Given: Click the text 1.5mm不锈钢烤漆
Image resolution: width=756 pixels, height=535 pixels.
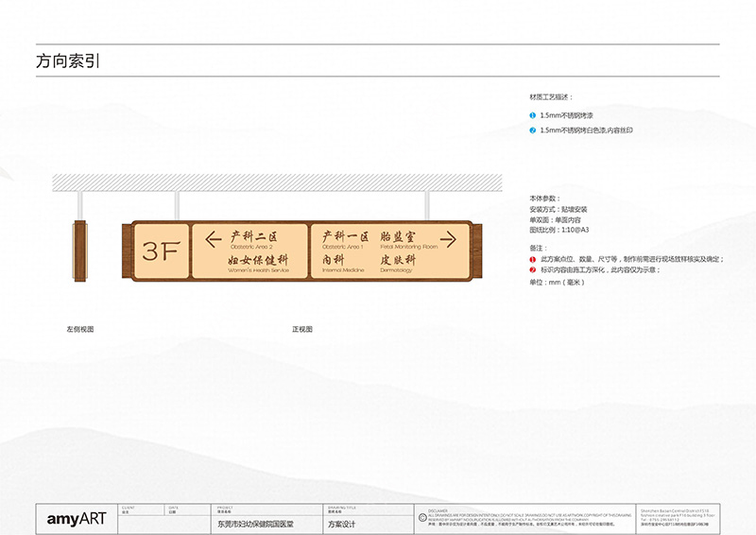Looking at the screenshot, I should (566, 115).
